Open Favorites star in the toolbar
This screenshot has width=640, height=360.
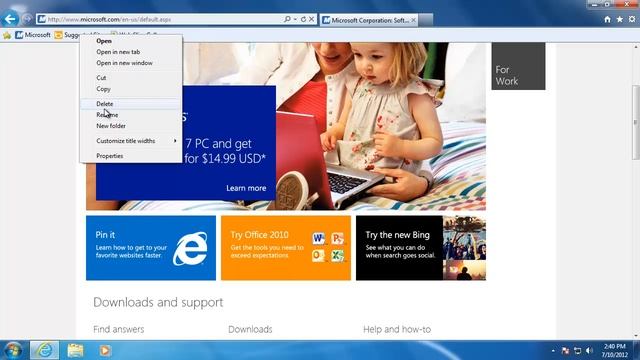(620, 19)
